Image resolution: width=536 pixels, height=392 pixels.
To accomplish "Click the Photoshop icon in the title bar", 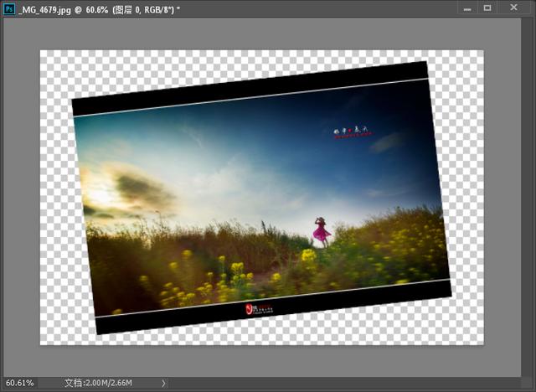I will click(9, 8).
